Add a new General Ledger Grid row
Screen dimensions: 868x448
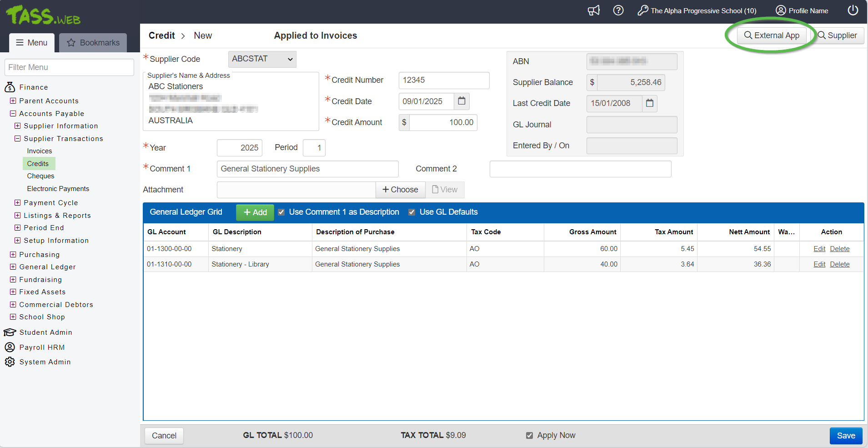pyautogui.click(x=255, y=212)
